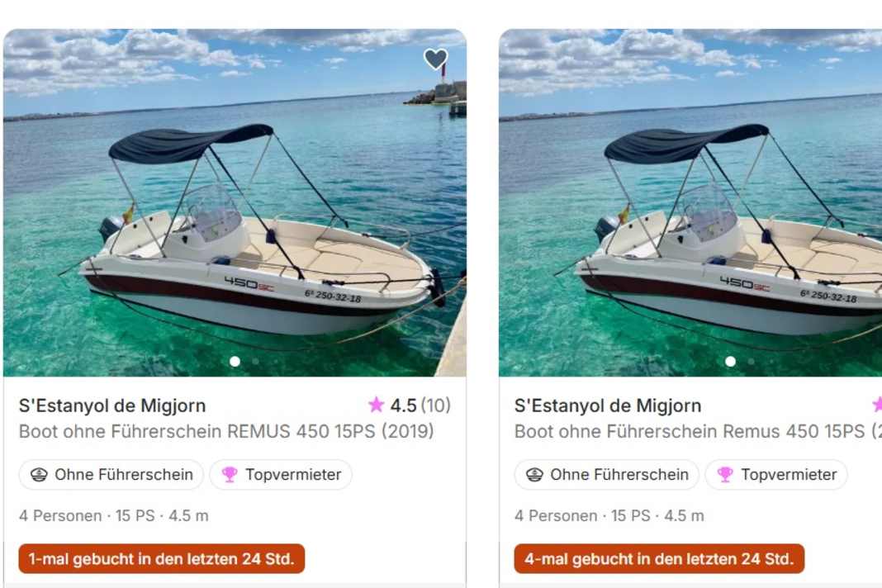Open the left boat photo
Viewport: 882px width, 588px height.
click(235, 202)
